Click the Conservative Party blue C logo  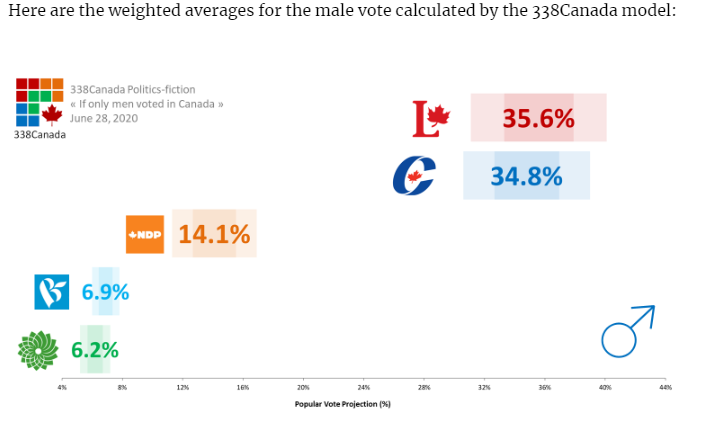414,176
